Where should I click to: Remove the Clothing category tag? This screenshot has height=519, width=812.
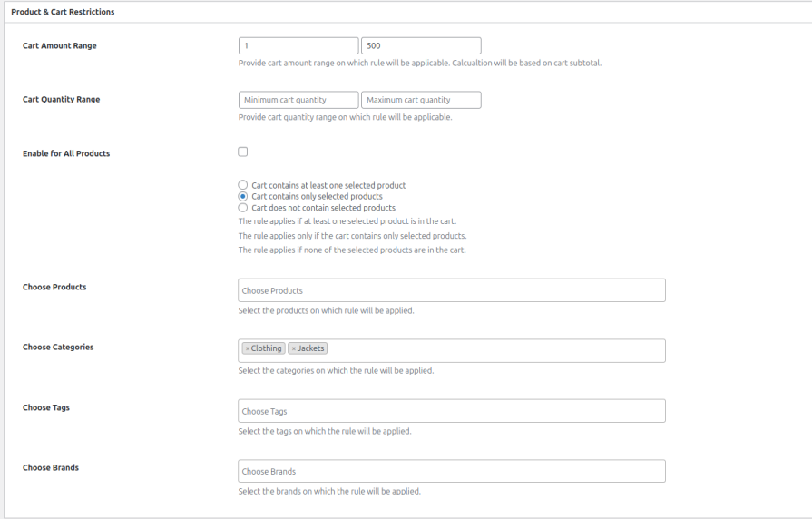[x=248, y=348]
